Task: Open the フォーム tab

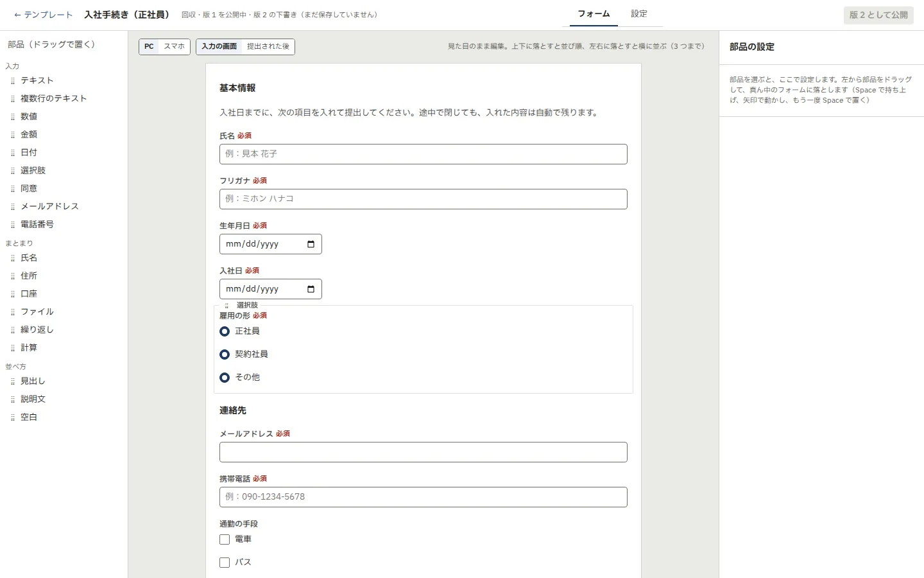Action: pyautogui.click(x=594, y=13)
